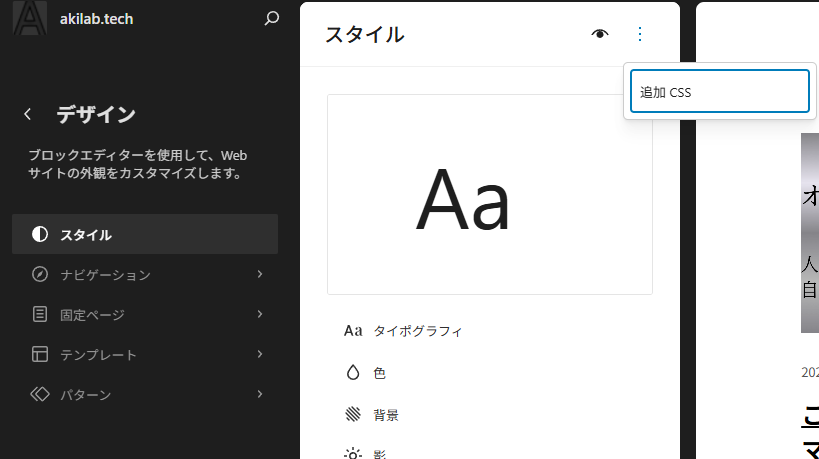Open the three-dot options menu in スタイル
Image resolution: width=819 pixels, height=459 pixels.
[640, 34]
